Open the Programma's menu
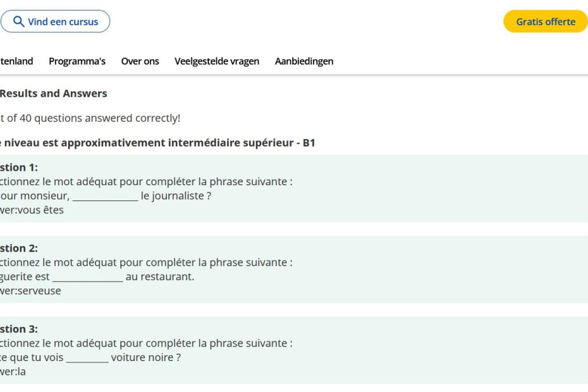Viewport: 588px width, 392px height. click(x=77, y=61)
